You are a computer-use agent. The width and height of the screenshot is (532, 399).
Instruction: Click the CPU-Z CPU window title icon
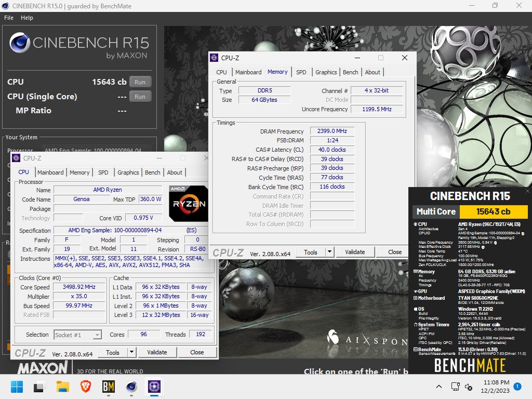(x=16, y=158)
